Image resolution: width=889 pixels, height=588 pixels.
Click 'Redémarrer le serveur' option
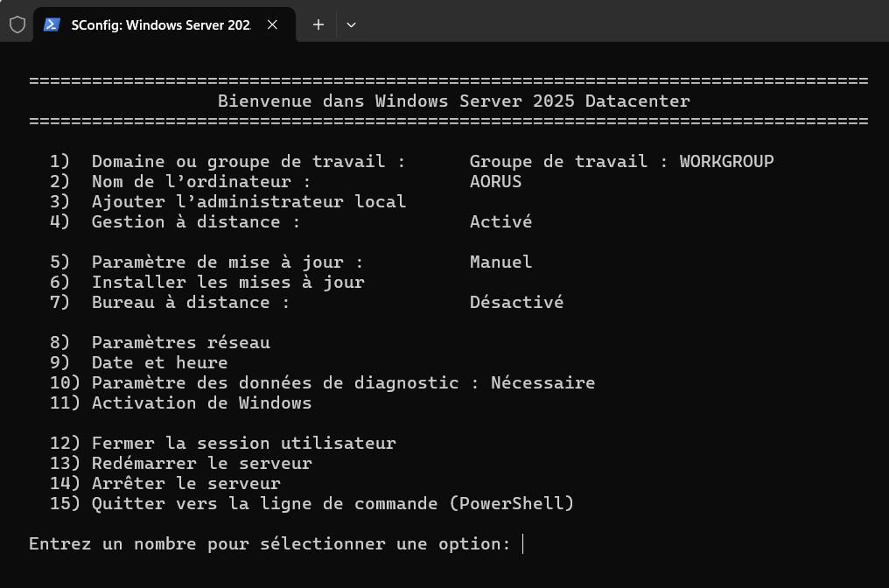pos(201,464)
